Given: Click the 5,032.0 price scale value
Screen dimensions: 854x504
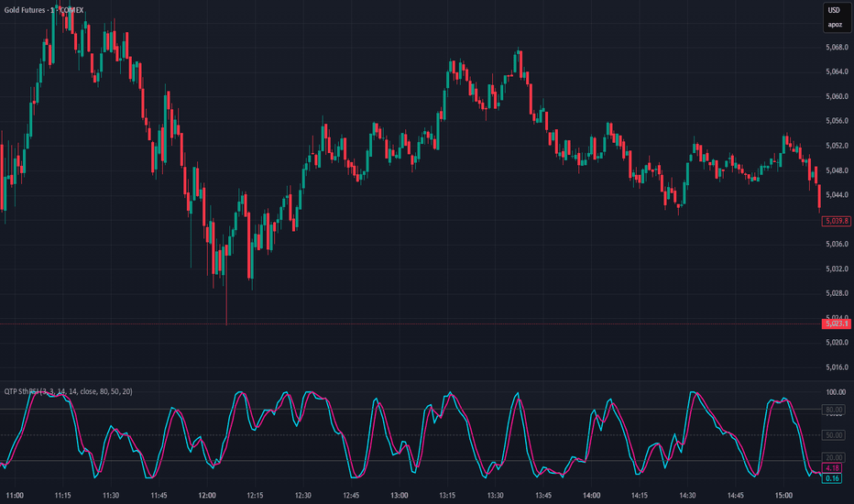Looking at the screenshot, I should click(837, 268).
